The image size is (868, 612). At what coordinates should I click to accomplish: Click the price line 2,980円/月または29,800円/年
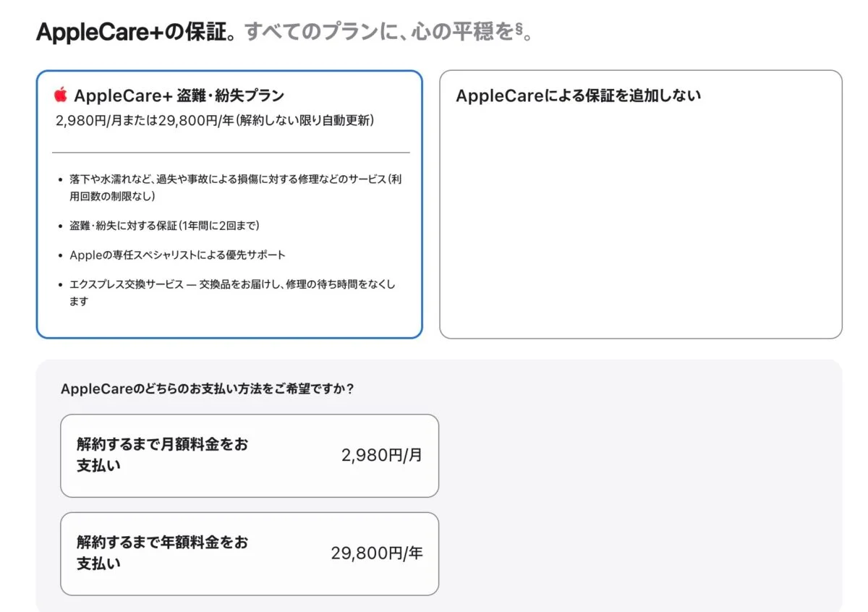(x=215, y=120)
